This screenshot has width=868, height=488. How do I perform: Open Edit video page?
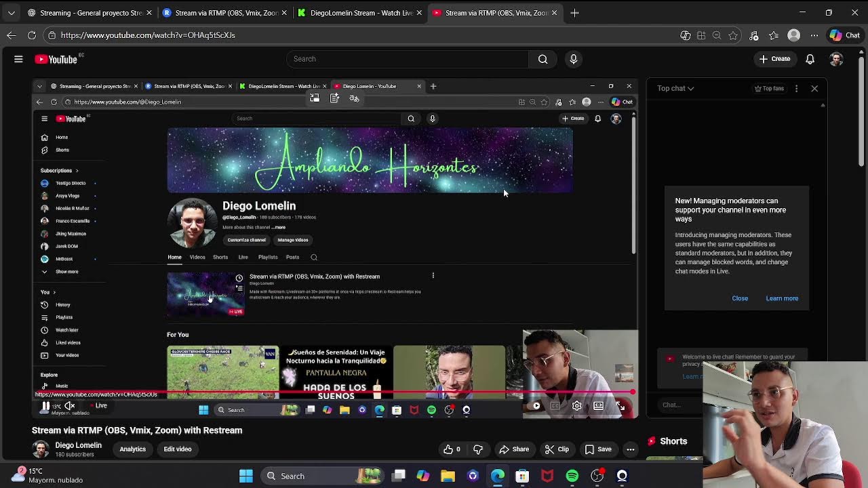click(178, 449)
